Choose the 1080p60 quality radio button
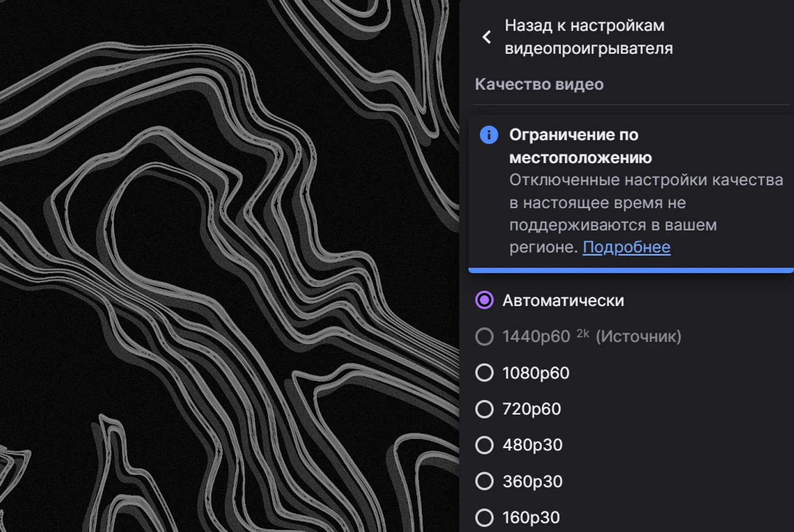Image resolution: width=794 pixels, height=532 pixels. point(484,373)
